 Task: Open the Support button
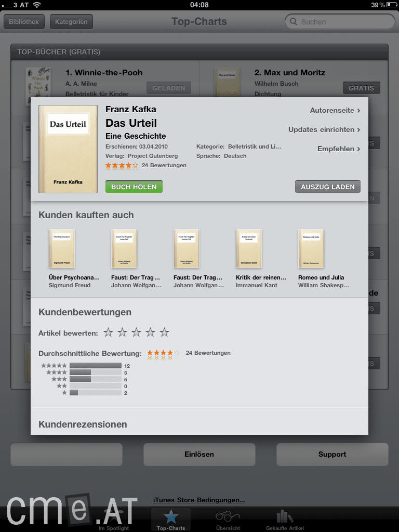332,454
